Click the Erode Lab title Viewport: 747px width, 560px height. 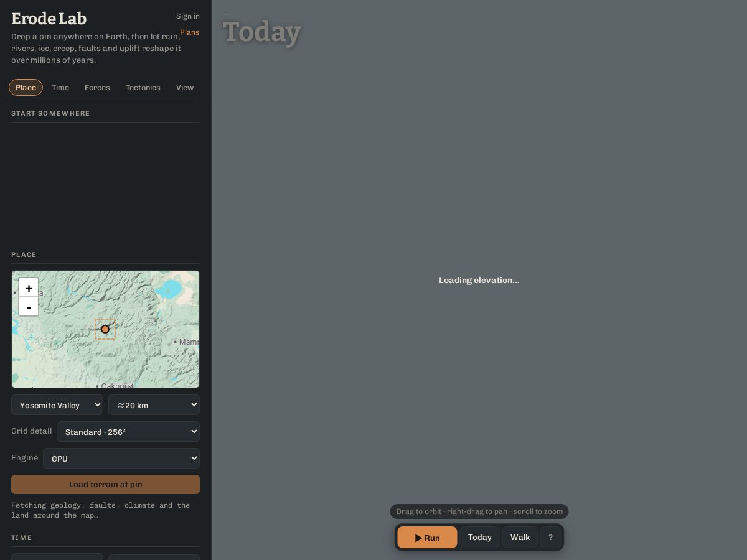click(49, 19)
